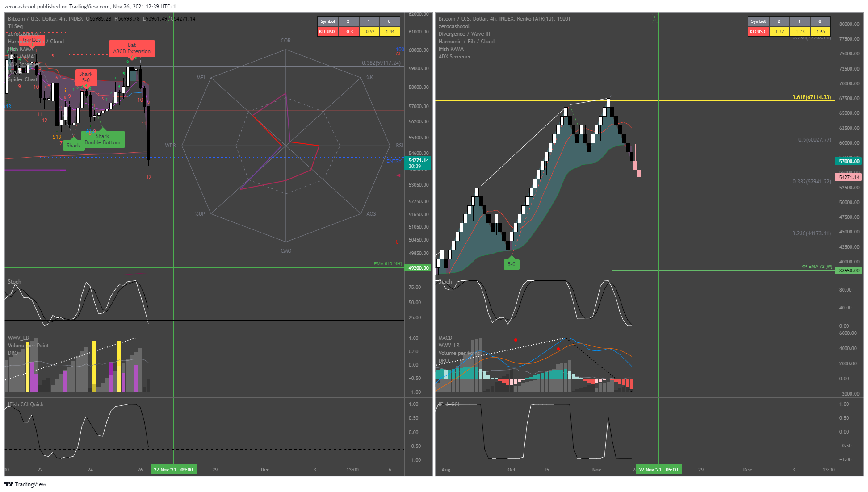
Task: Click the Stoch label in left panel
Action: [14, 282]
